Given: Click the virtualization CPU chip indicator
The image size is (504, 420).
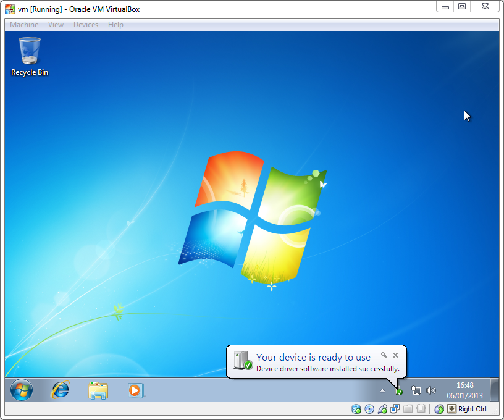Looking at the screenshot, I should click(x=421, y=409).
